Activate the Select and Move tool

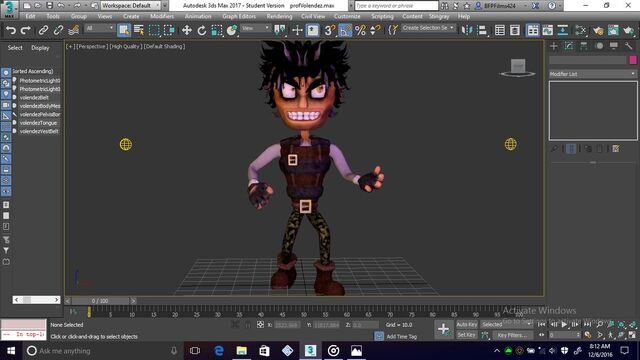(187, 30)
